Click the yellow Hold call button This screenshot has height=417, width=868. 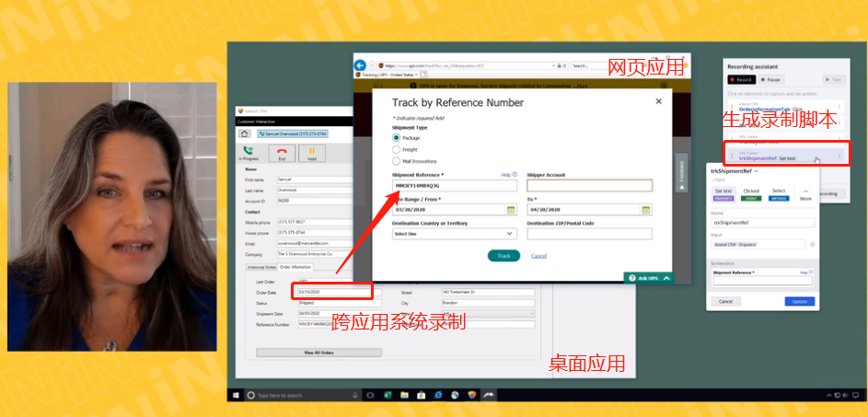coord(312,153)
